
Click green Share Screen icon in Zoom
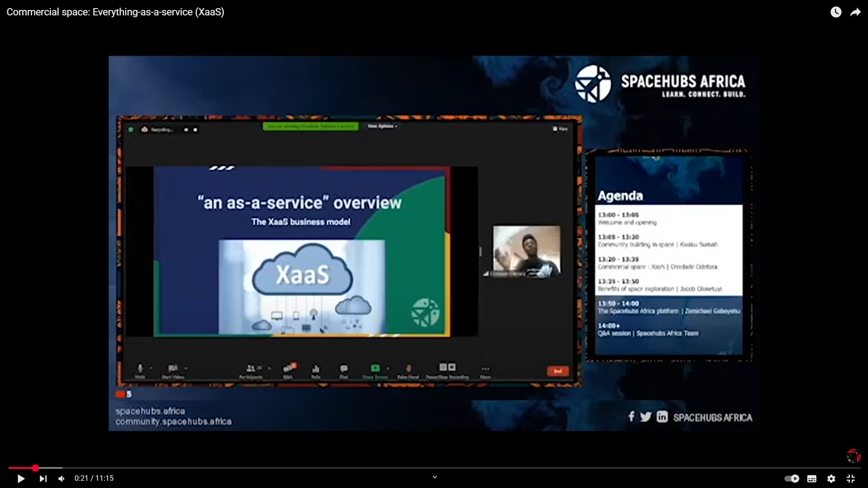(x=375, y=371)
